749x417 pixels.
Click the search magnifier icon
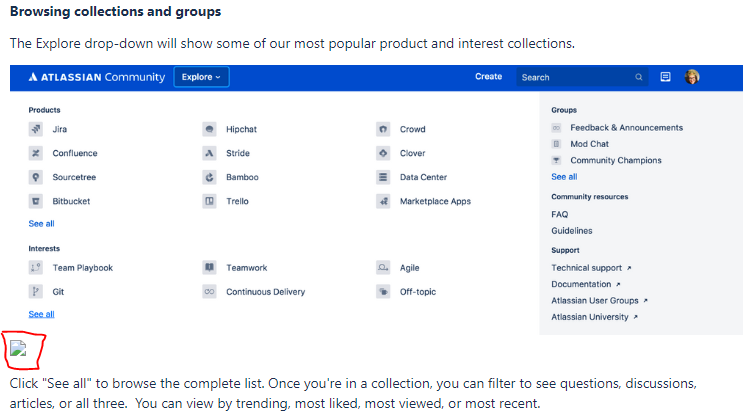point(639,77)
